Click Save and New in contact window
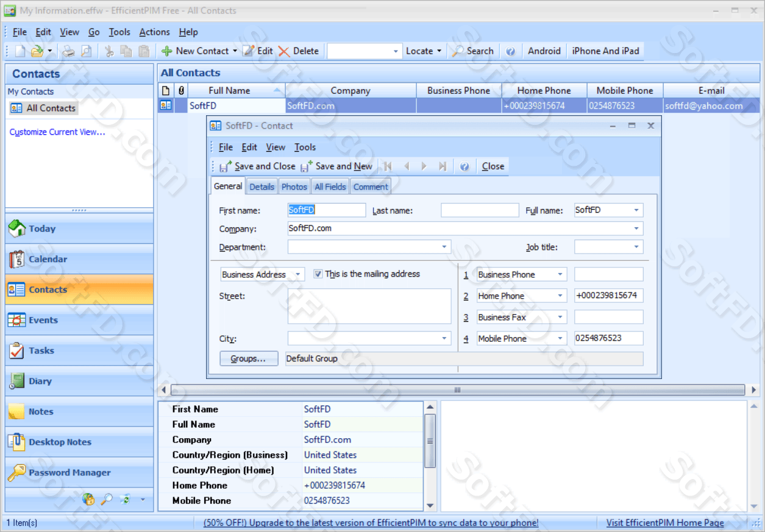 pos(336,166)
